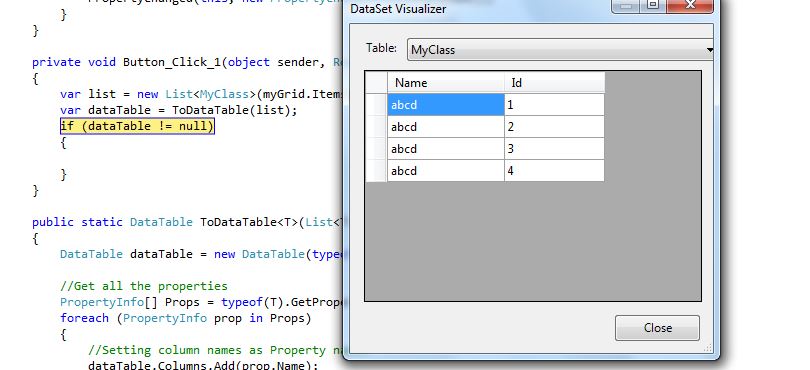810x370 pixels.
Task: Click the DataSet Visualizer title bar text
Action: tap(398, 9)
